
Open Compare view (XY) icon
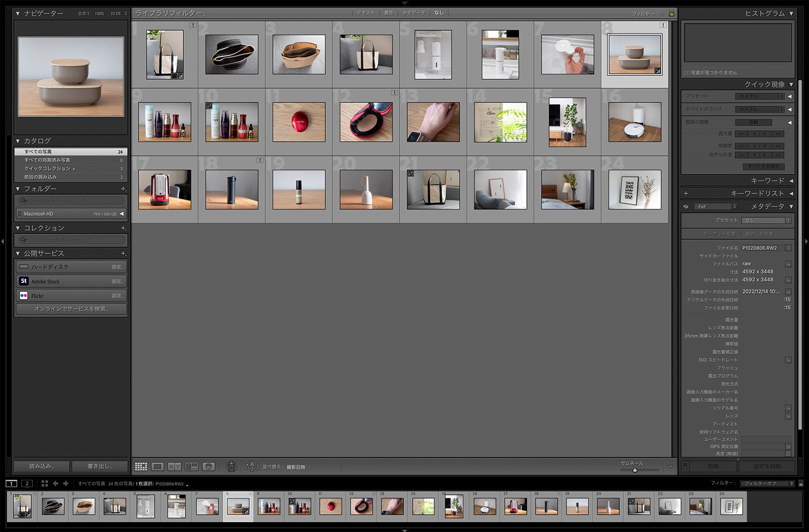click(174, 467)
